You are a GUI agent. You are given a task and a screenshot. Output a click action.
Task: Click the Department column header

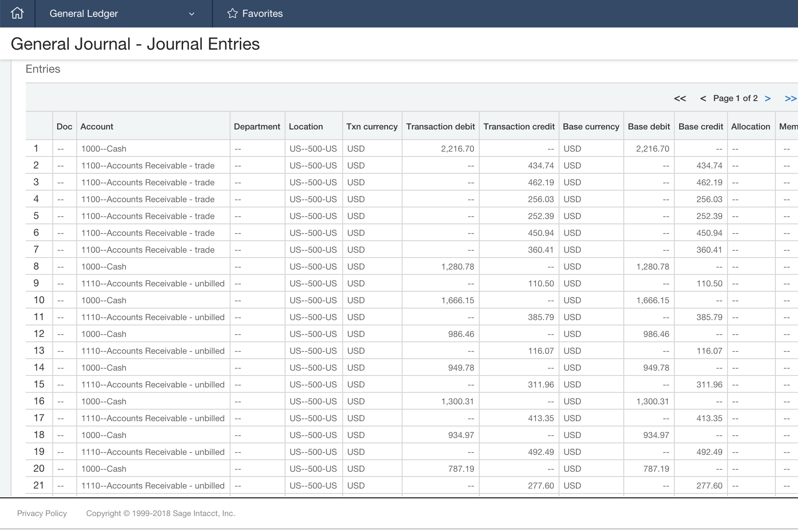[257, 126]
